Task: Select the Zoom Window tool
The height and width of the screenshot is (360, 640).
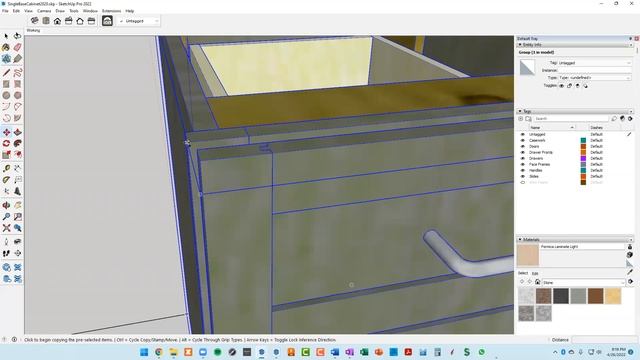Action: coord(18,217)
